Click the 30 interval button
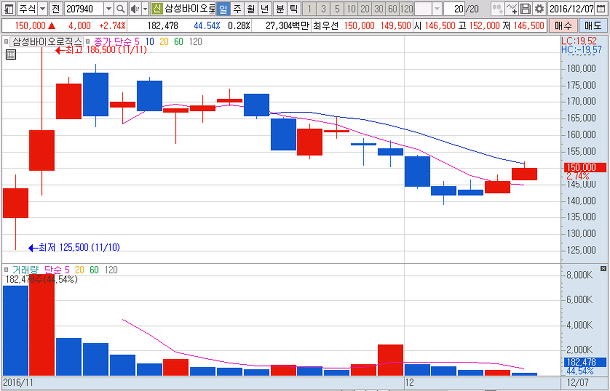Image resolution: width=610 pixels, height=391 pixels. (379, 8)
